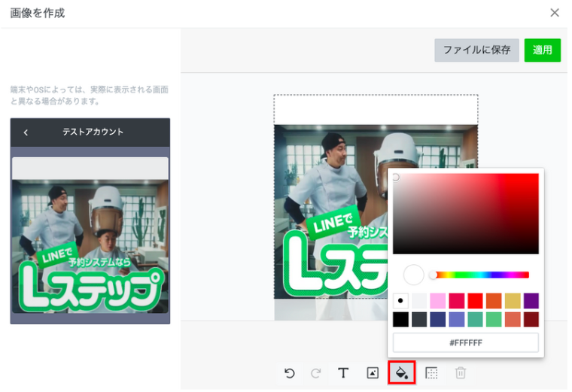Select the pure red color swatch

[x=476, y=301]
